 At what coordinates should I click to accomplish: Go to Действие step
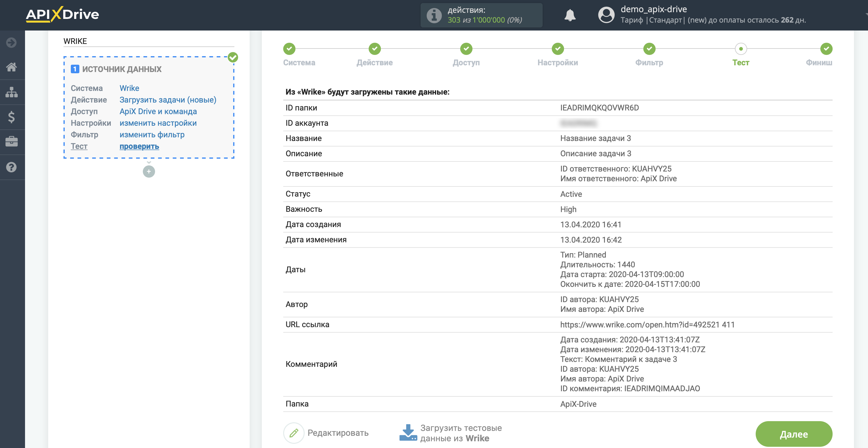pos(374,55)
